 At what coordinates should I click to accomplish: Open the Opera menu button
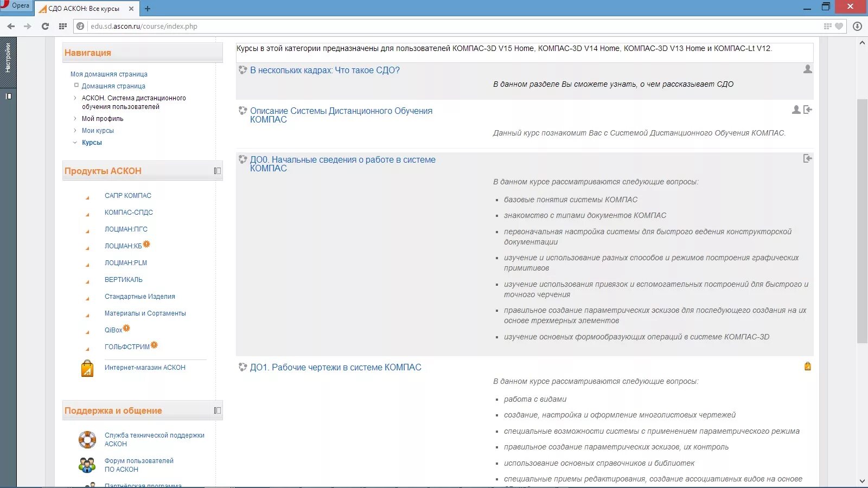[16, 5]
